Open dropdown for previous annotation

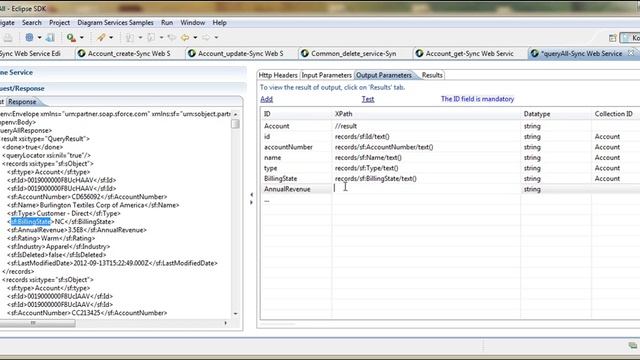click(x=162, y=38)
